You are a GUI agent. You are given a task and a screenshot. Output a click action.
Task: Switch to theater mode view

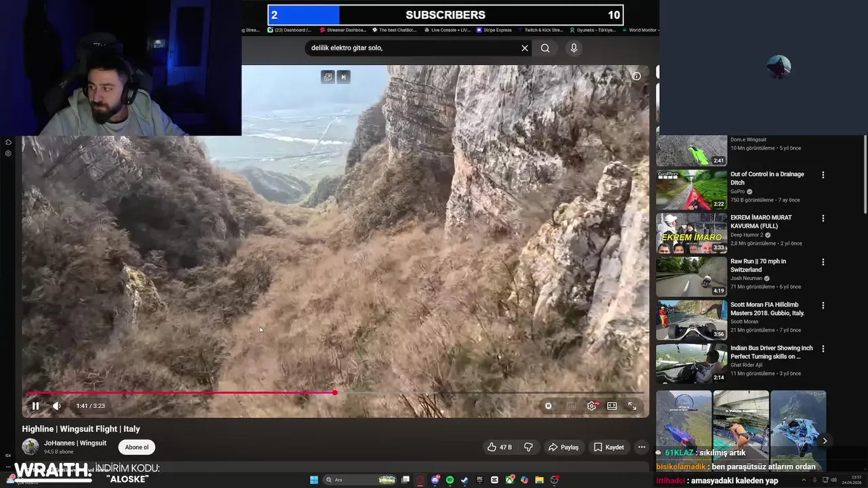(x=612, y=406)
